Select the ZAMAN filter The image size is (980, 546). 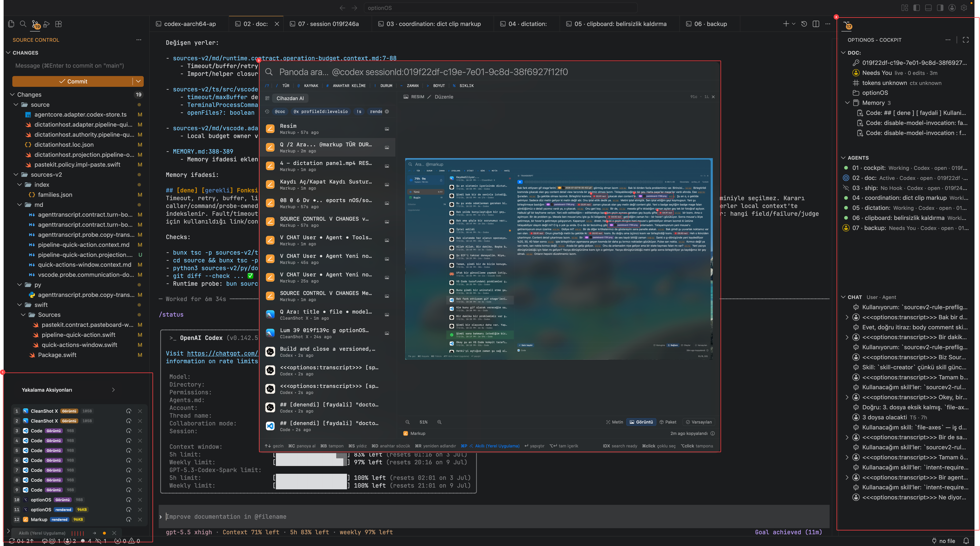409,86
